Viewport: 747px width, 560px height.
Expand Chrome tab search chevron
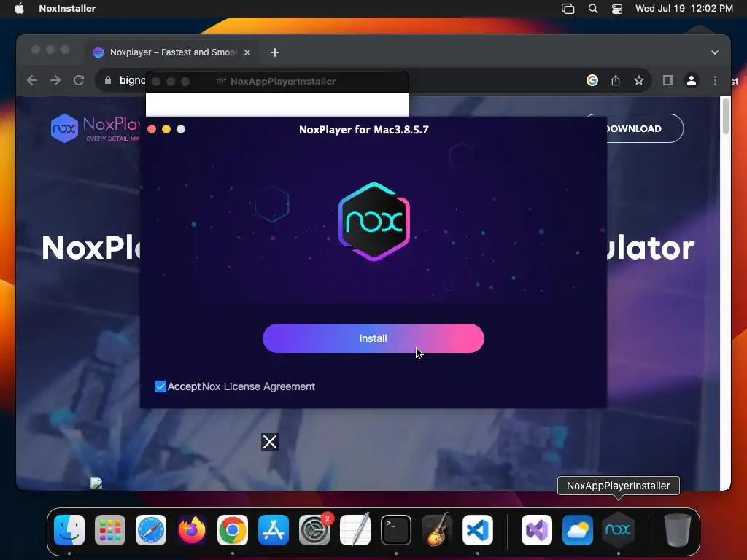715,52
